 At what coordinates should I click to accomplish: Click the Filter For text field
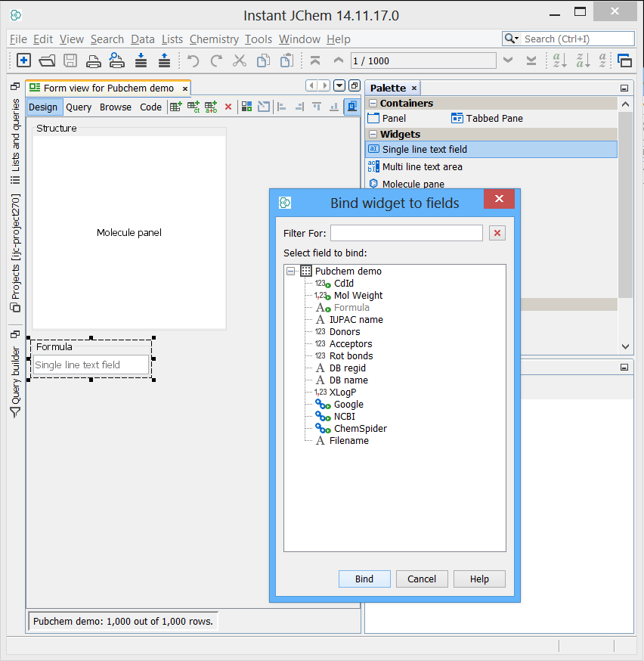(406, 233)
